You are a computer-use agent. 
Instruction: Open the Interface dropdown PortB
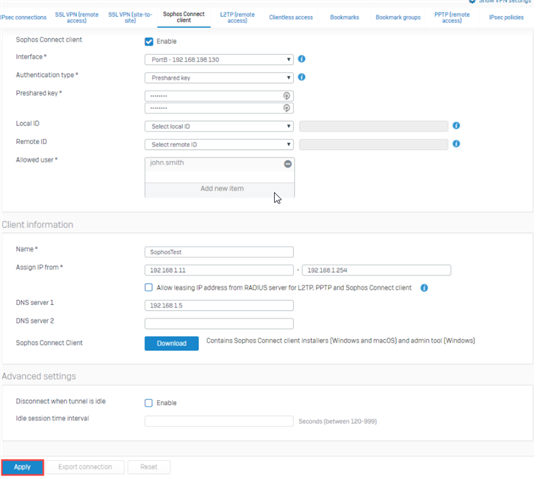point(219,59)
